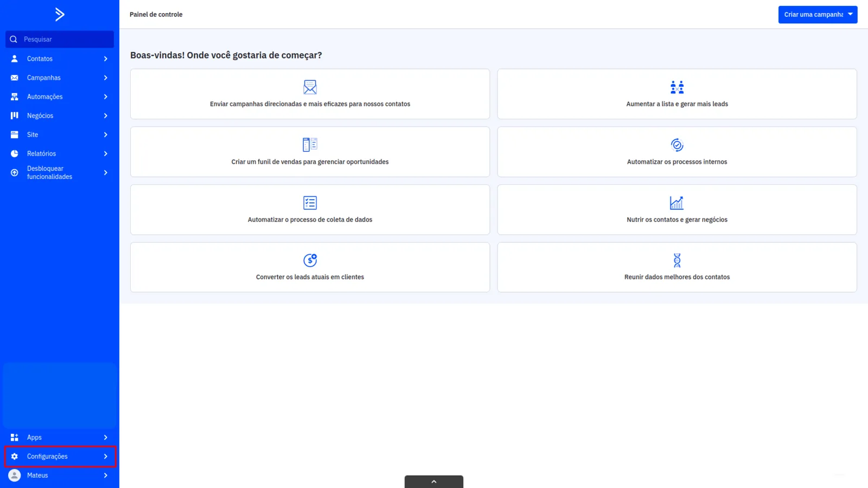Open the Site menu item
This screenshot has height=488, width=868.
60,134
